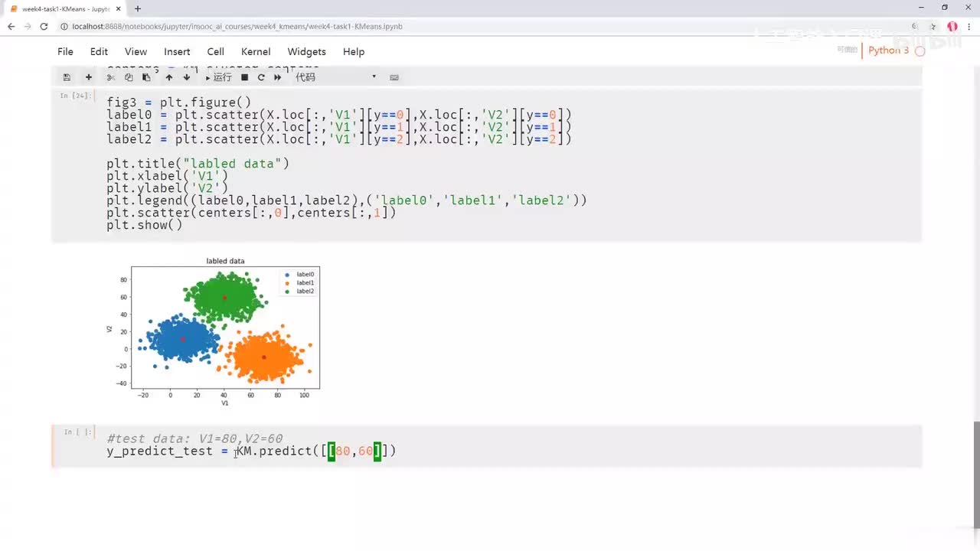The width and height of the screenshot is (980, 551).
Task: Restart the kernel with the circular arrow icon
Action: click(261, 77)
